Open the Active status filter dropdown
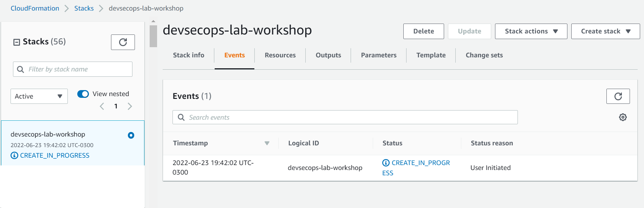The image size is (644, 208). (39, 96)
